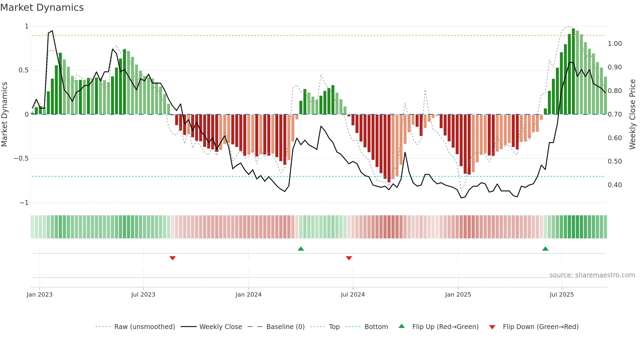Click the 0.60 right axis tick label
The width and height of the screenshot is (644, 362).
click(x=615, y=138)
